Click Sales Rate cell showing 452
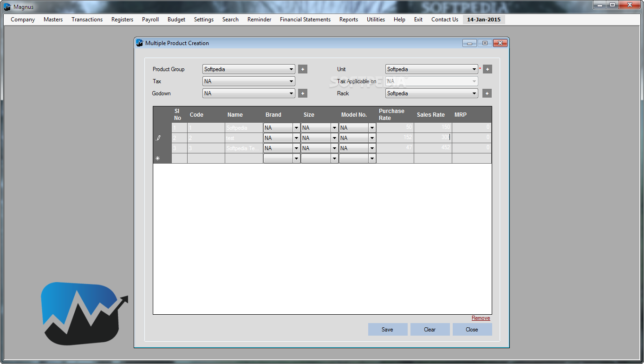Screen dimensions: 644x364 tap(433, 148)
